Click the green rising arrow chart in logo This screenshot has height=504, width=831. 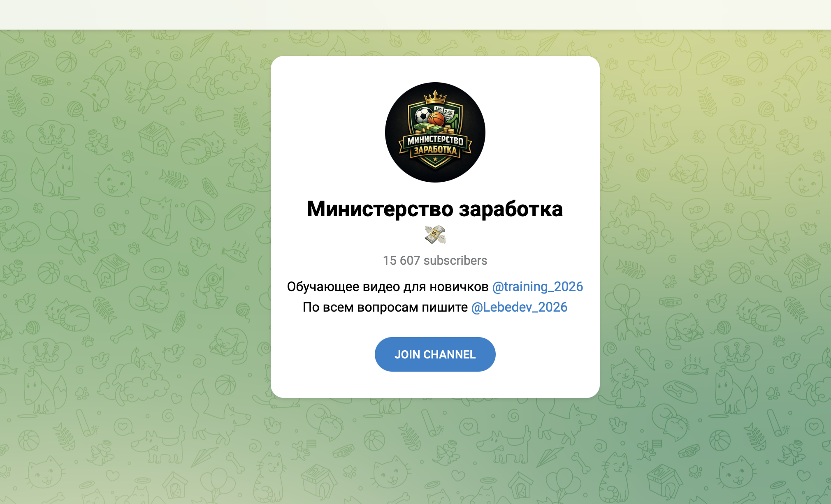453,121
